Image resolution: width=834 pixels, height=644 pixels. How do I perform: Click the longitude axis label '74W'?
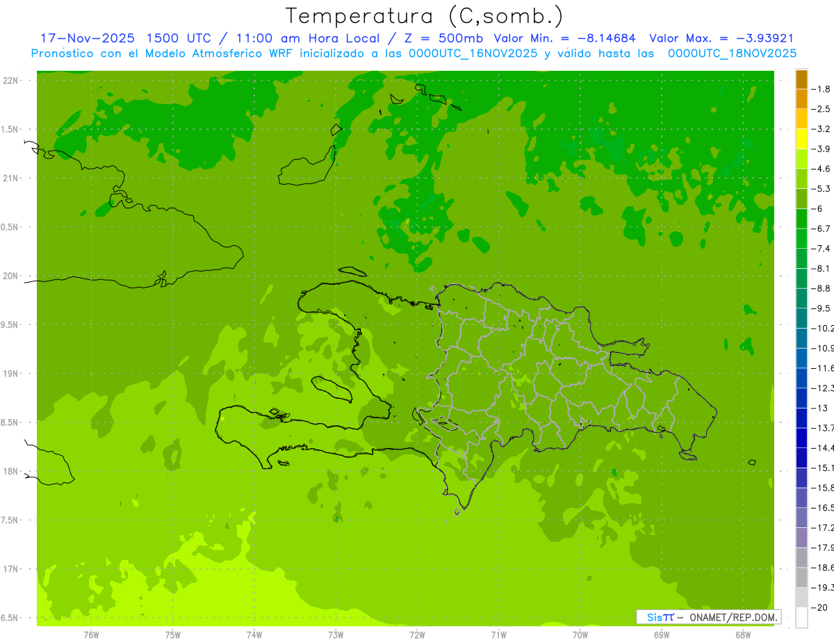[x=254, y=634]
